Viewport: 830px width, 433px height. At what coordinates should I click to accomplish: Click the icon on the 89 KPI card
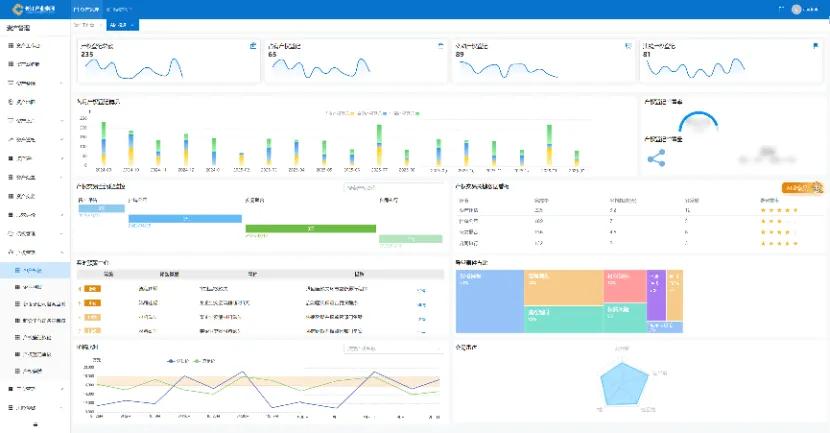(627, 46)
